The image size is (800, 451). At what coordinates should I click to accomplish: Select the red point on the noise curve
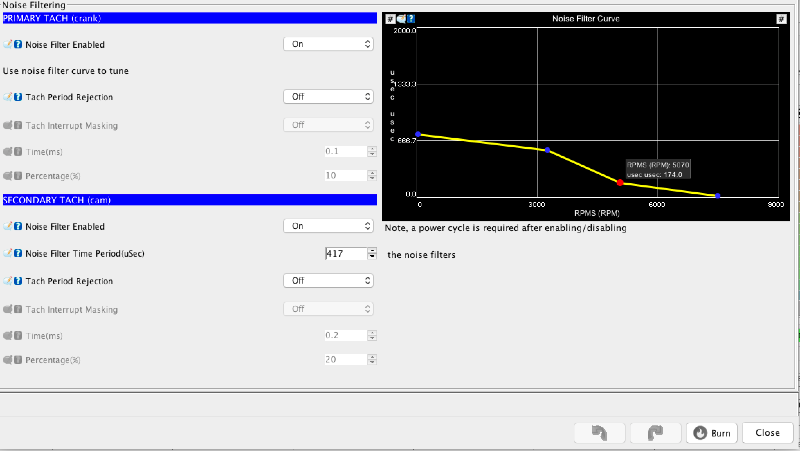(620, 183)
